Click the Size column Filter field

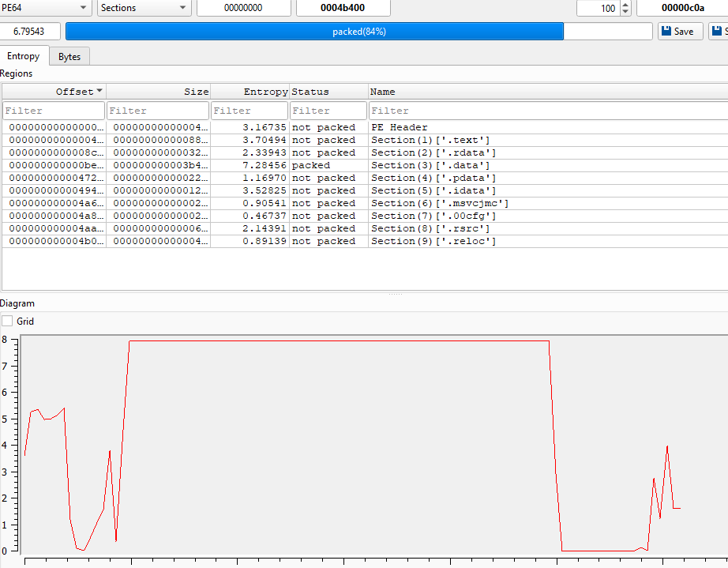point(158,111)
